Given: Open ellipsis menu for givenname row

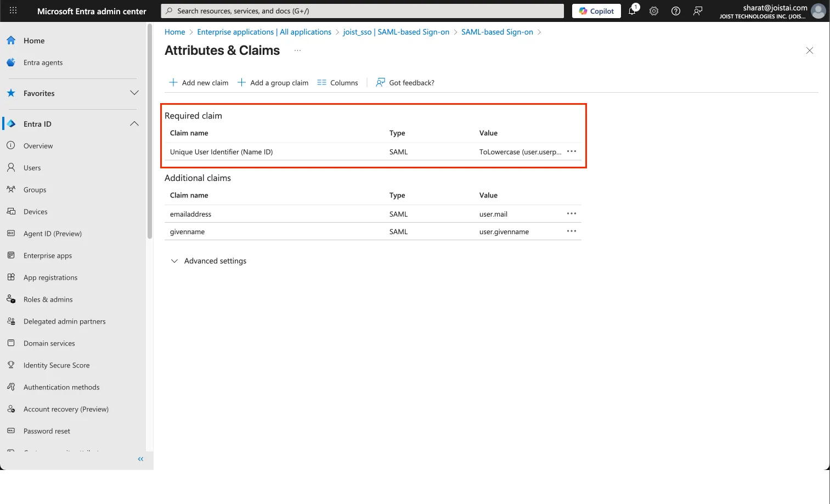Looking at the screenshot, I should [572, 231].
